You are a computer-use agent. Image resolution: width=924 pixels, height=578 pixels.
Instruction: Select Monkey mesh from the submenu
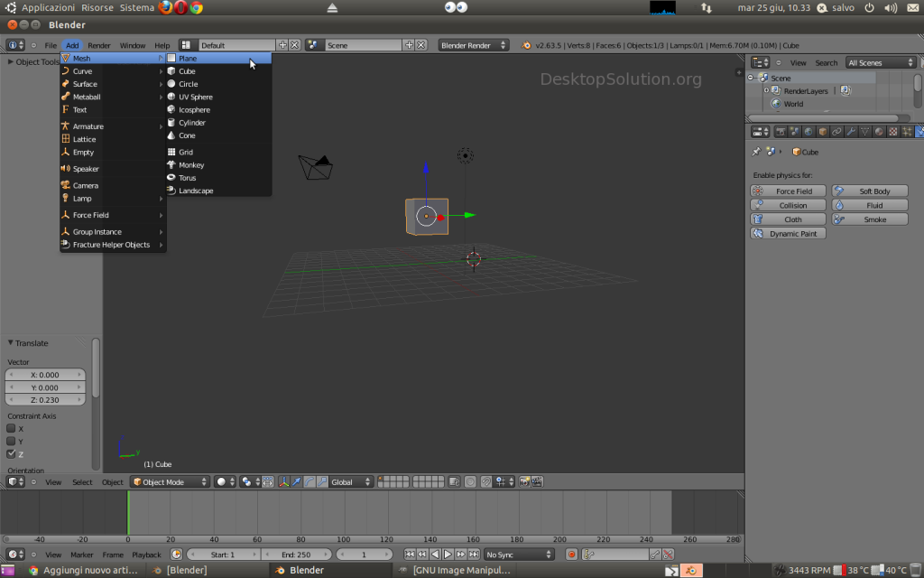coord(191,165)
